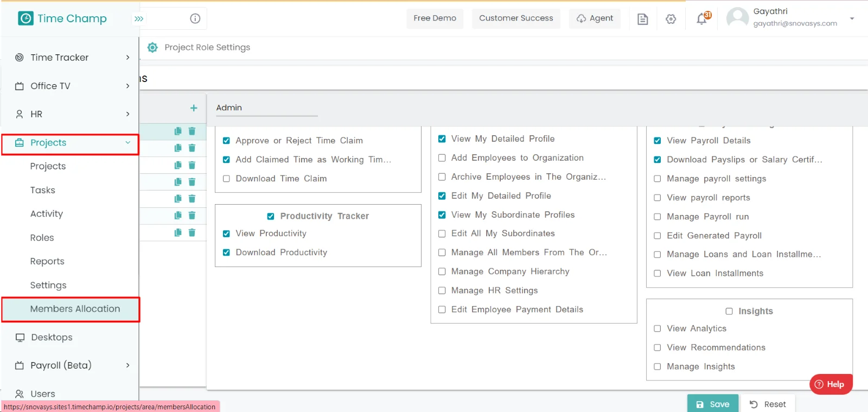Open the Roles menu item
Image resolution: width=868 pixels, height=412 pixels.
(42, 238)
